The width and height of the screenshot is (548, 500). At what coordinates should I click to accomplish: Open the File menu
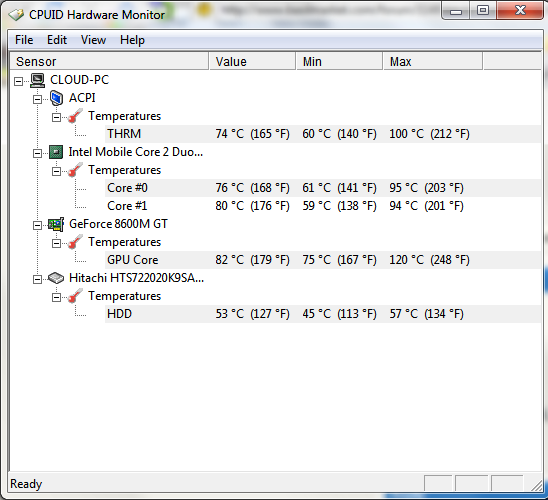coord(24,40)
